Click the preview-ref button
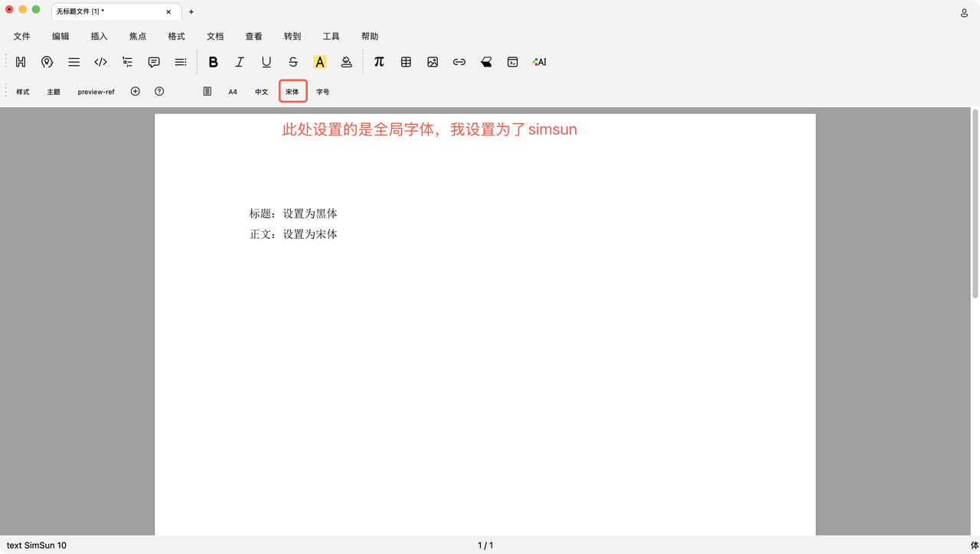Screen dimensions: 980x554 click(96, 92)
